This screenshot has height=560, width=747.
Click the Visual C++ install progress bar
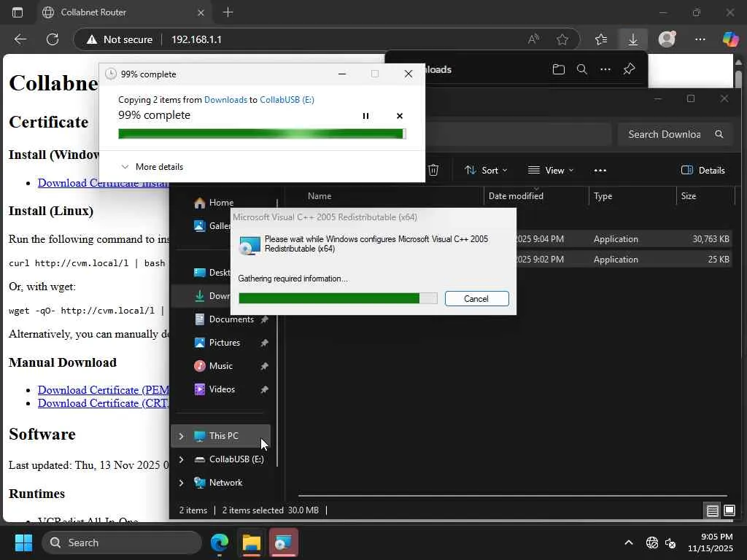[x=338, y=298]
